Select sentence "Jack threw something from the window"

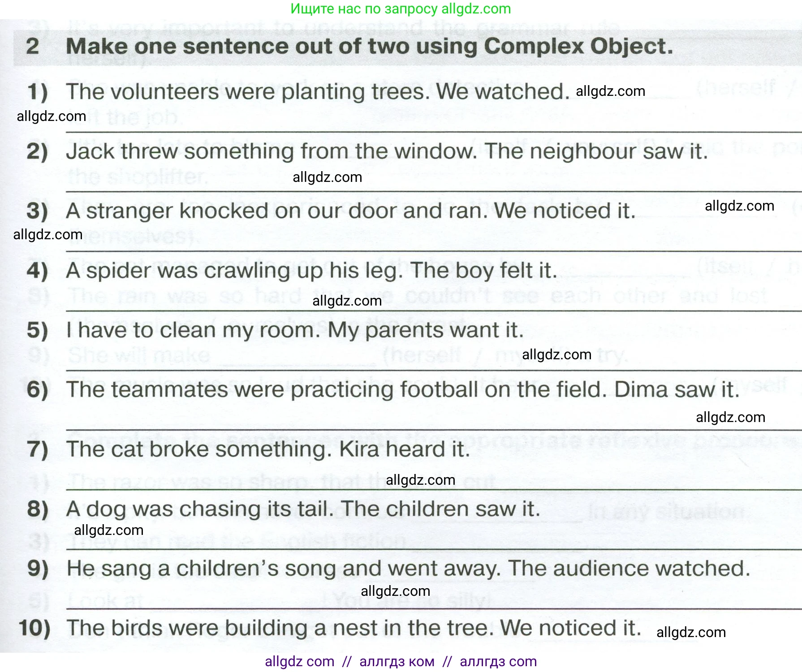(x=272, y=151)
